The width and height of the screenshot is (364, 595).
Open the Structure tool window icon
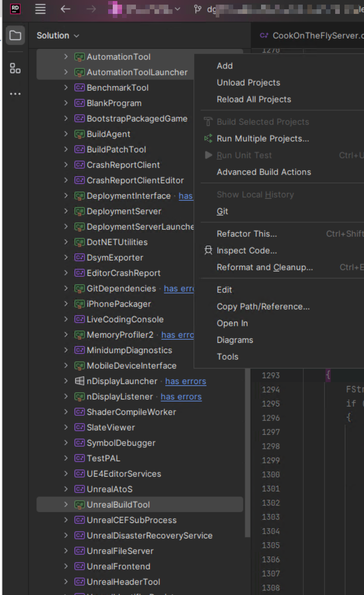(x=15, y=68)
